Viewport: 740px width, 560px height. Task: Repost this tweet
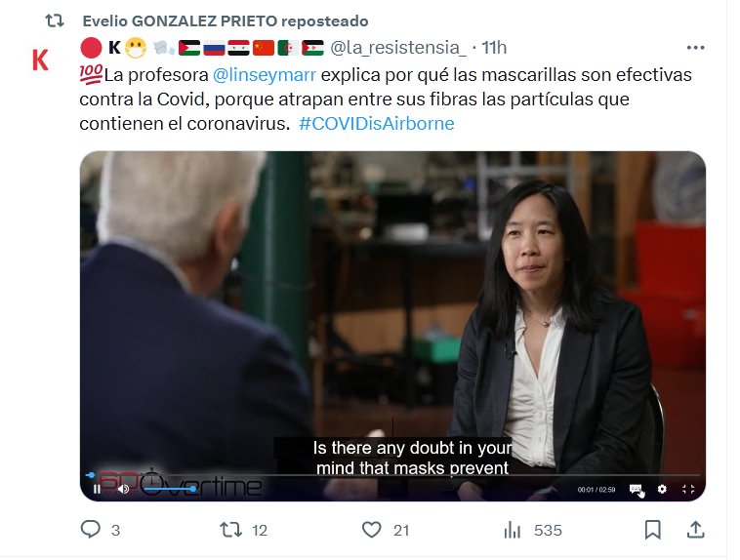[x=230, y=530]
